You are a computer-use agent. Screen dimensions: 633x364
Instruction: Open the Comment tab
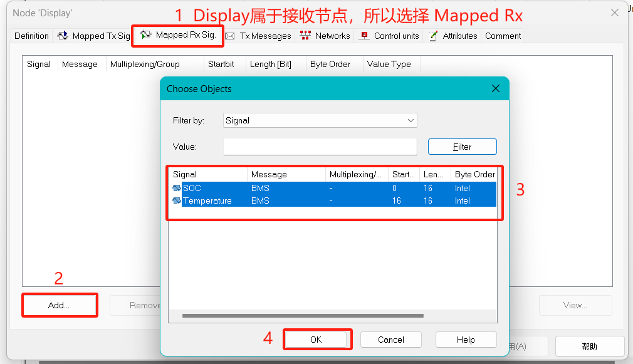point(503,36)
